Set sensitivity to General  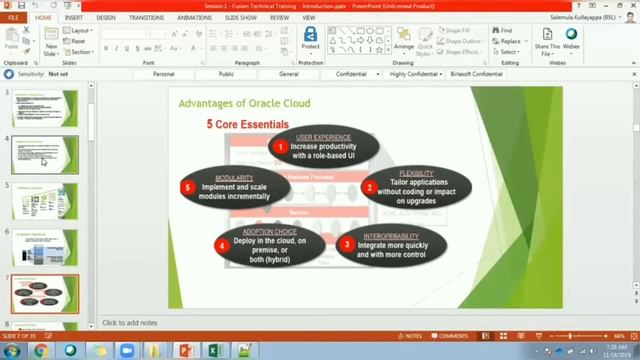289,74
